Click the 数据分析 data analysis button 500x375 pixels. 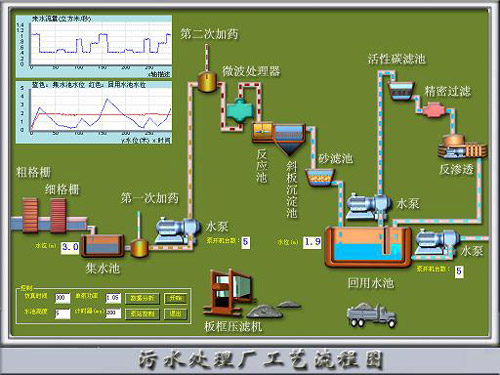coord(142,298)
